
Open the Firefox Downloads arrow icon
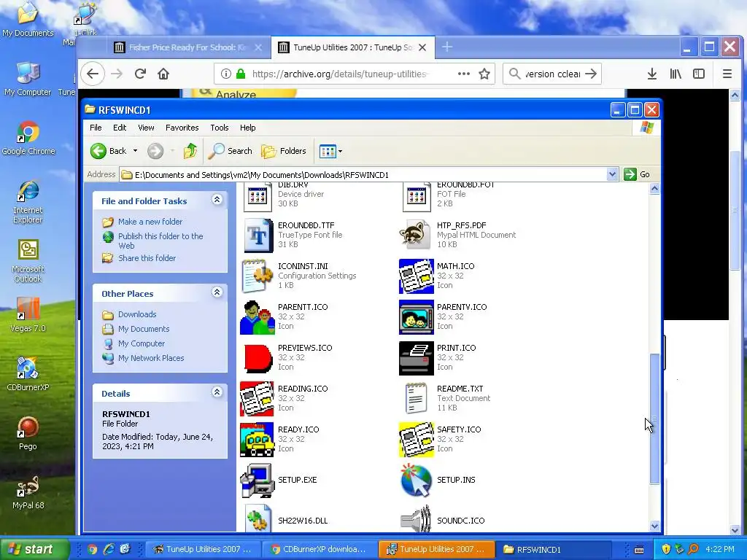[651, 74]
